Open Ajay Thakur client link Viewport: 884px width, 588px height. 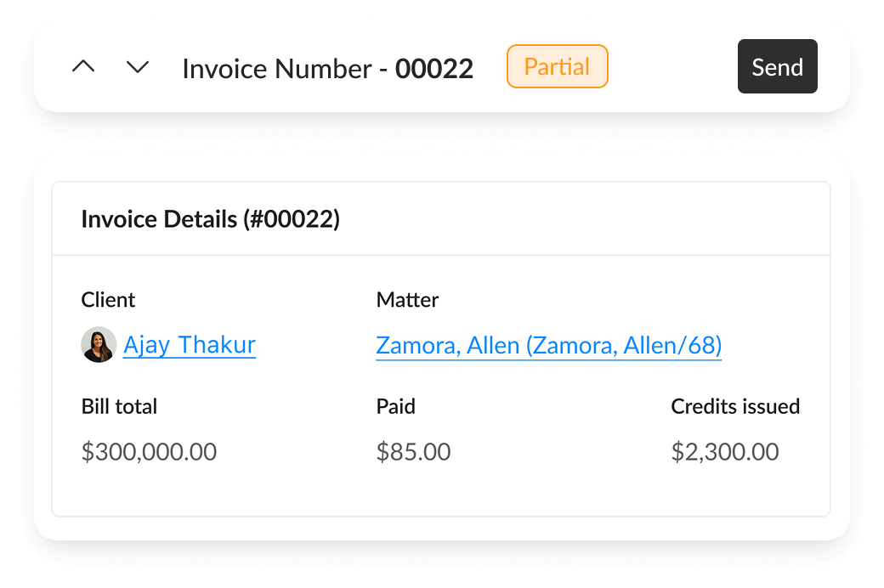[x=189, y=345]
